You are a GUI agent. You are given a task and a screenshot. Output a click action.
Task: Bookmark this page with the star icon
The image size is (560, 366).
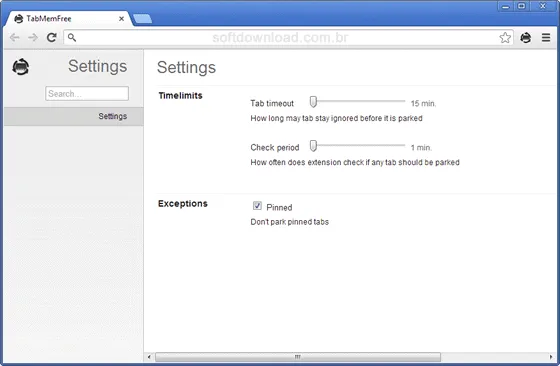point(505,37)
